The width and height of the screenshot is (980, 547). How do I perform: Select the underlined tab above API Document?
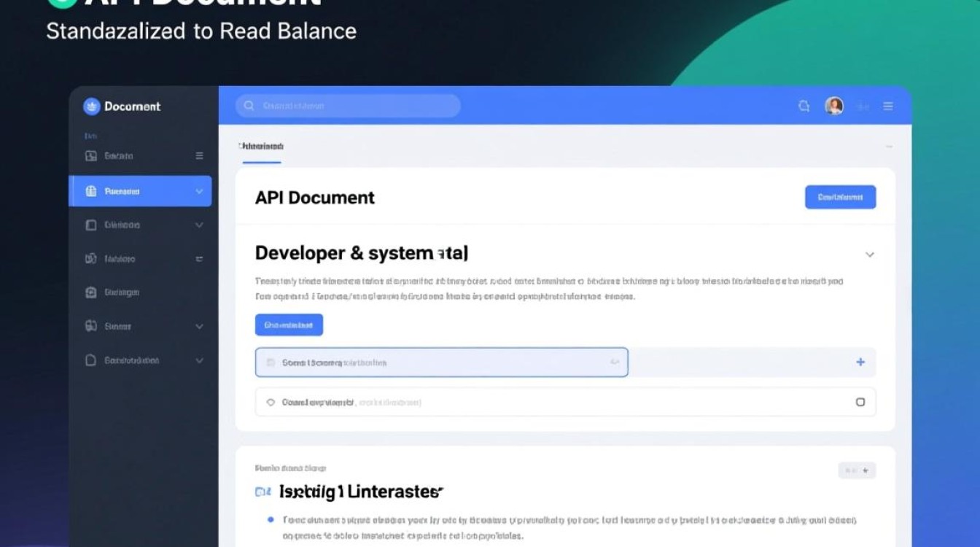point(261,147)
